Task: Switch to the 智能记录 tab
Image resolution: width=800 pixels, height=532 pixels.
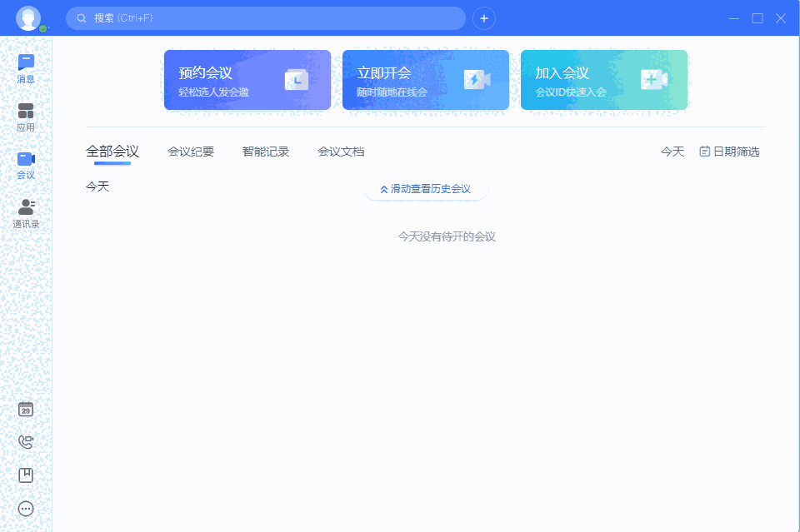Action: pyautogui.click(x=266, y=152)
